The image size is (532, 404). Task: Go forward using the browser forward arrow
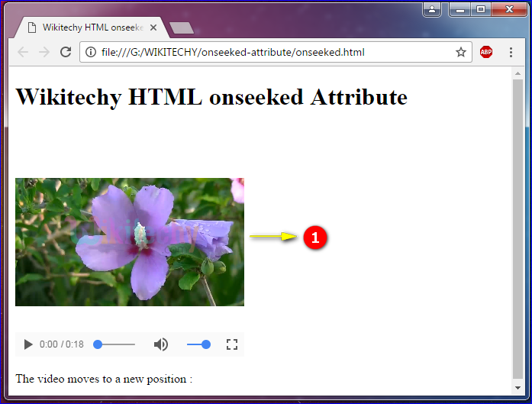click(44, 53)
